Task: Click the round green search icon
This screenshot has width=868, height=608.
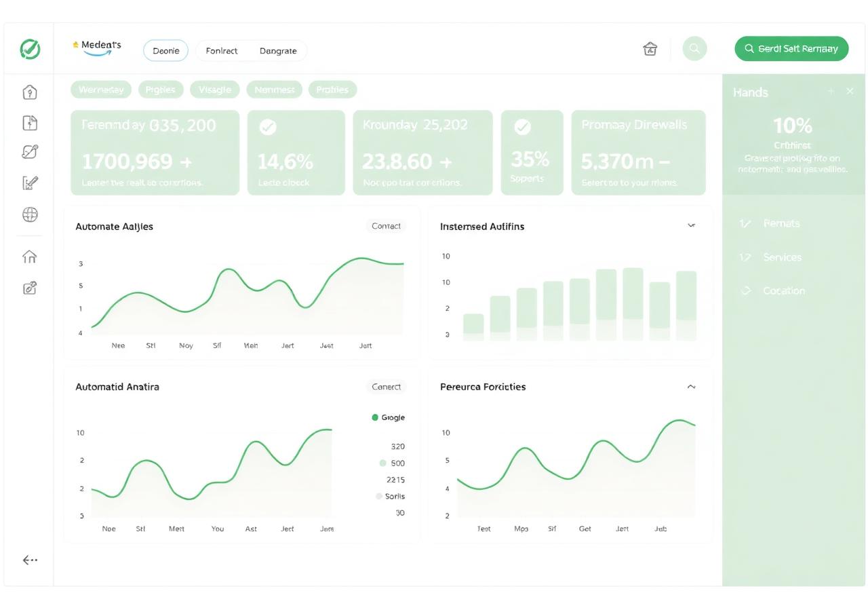Action: [x=694, y=49]
